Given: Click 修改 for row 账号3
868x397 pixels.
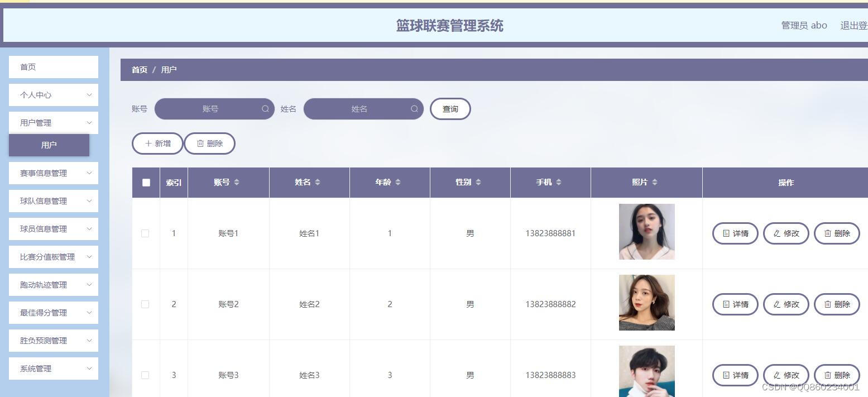Looking at the screenshot, I should [786, 375].
